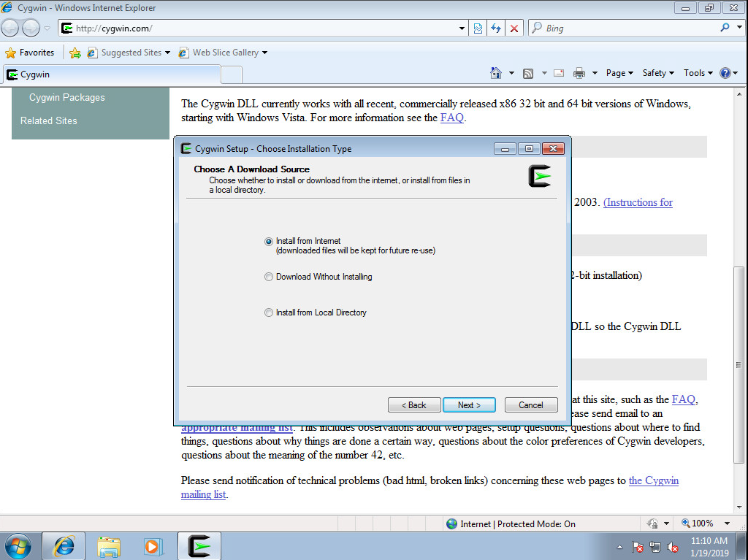Click the Read Mail envelope icon
Screen dimensions: 748x560
point(559,73)
